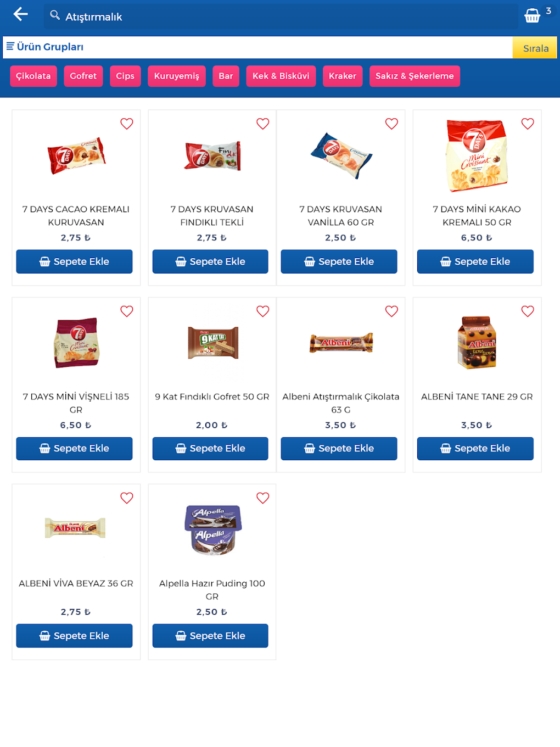Viewport: 560px width, 747px height.
Task: Tap the back arrow icon
Action: click(20, 14)
